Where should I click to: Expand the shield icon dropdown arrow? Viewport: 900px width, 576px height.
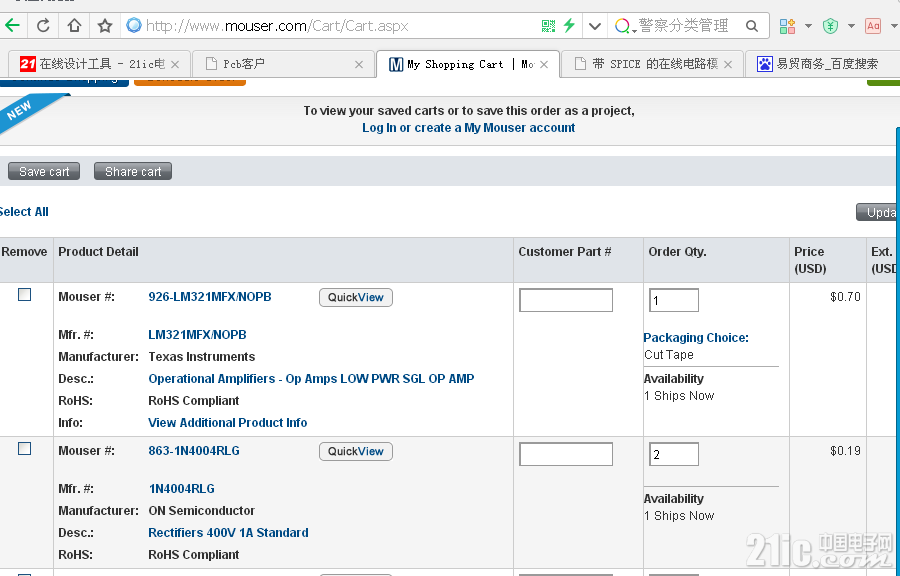pyautogui.click(x=851, y=26)
